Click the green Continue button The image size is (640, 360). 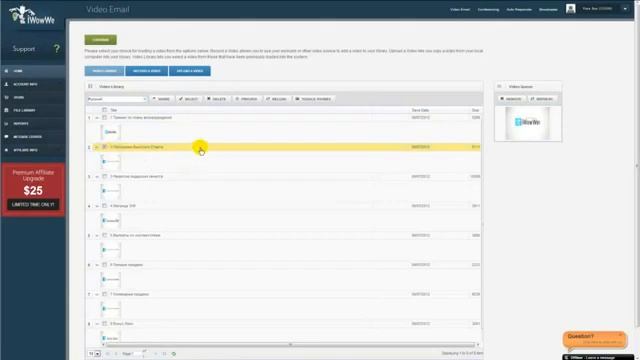[100, 40]
